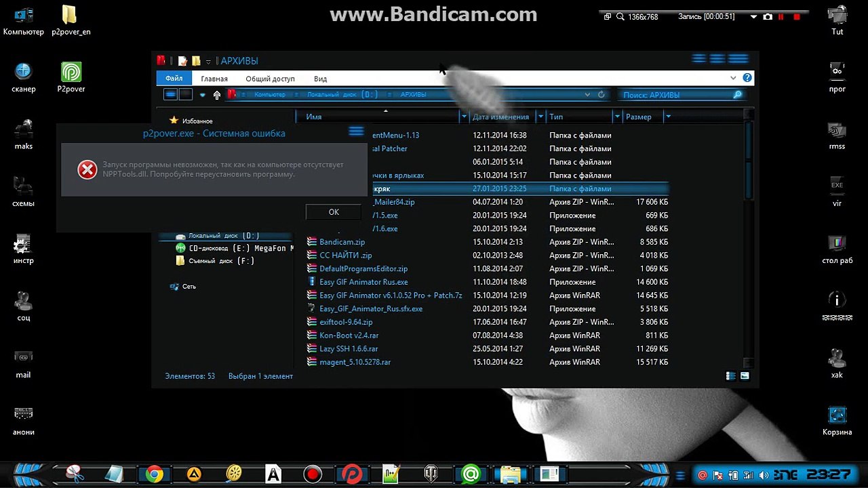Open the address bar history dropdown

(589, 95)
